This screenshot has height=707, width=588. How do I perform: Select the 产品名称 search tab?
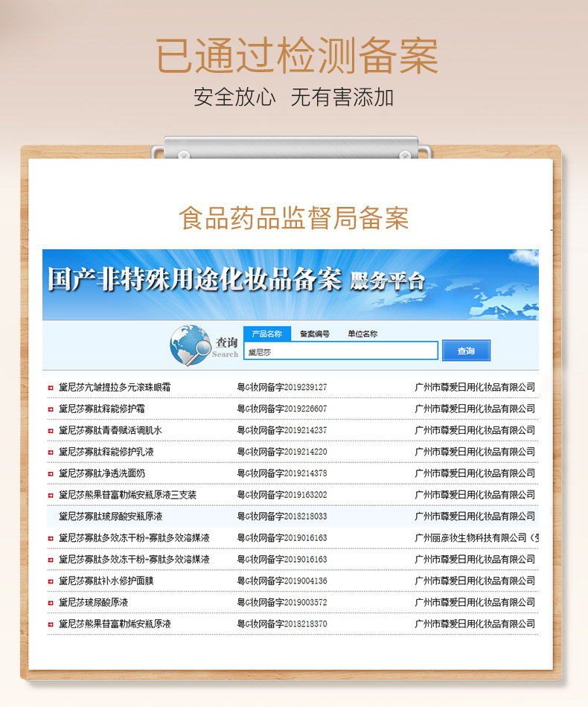267,333
